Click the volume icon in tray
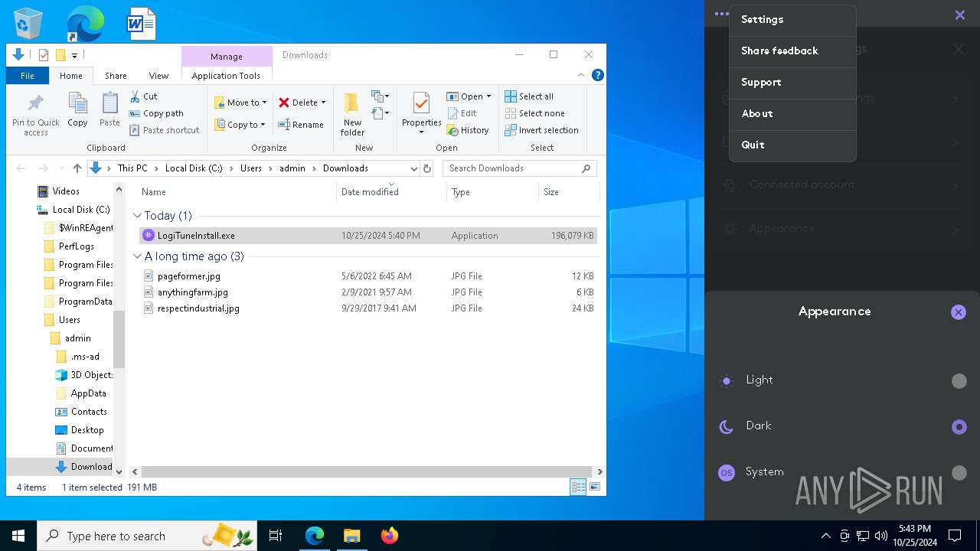 coord(880,536)
